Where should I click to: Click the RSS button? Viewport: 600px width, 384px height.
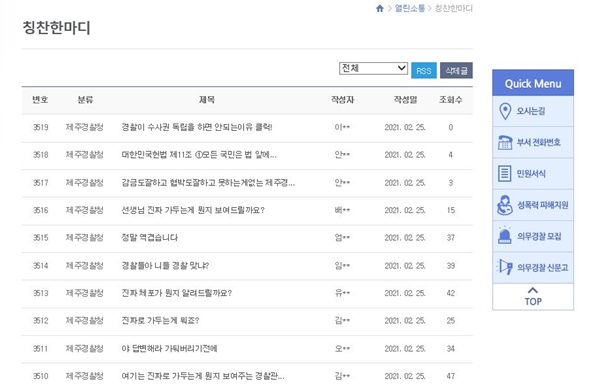coord(424,71)
